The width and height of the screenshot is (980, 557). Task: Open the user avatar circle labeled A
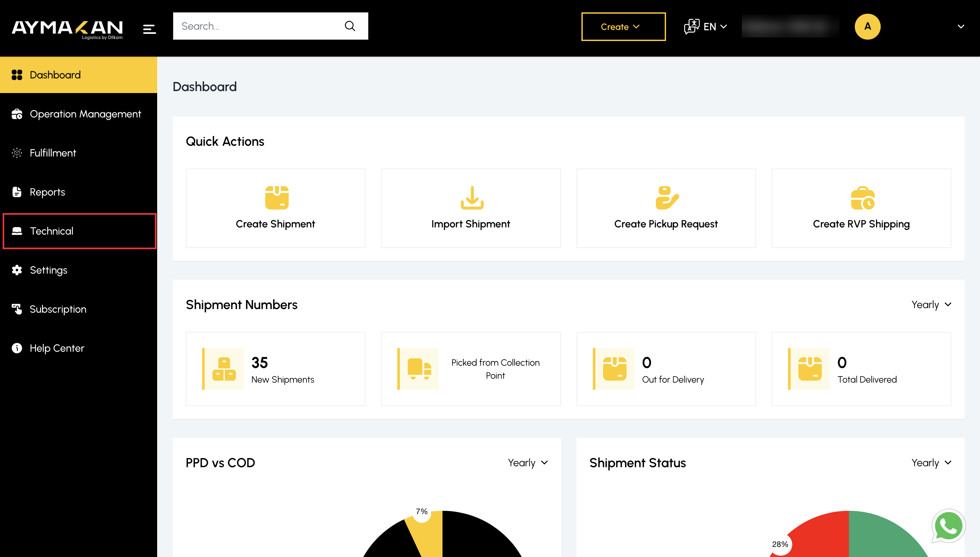click(867, 26)
